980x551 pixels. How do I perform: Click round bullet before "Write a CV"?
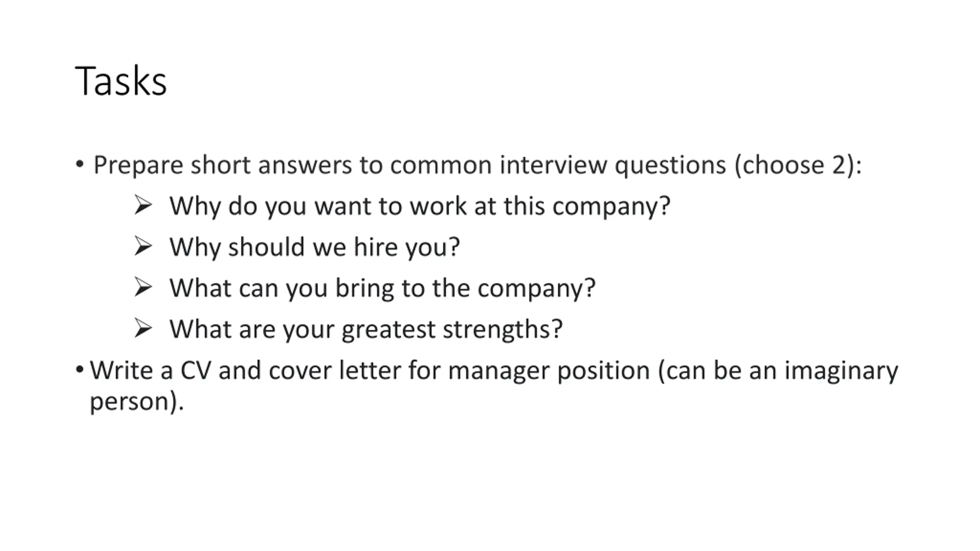point(79,370)
